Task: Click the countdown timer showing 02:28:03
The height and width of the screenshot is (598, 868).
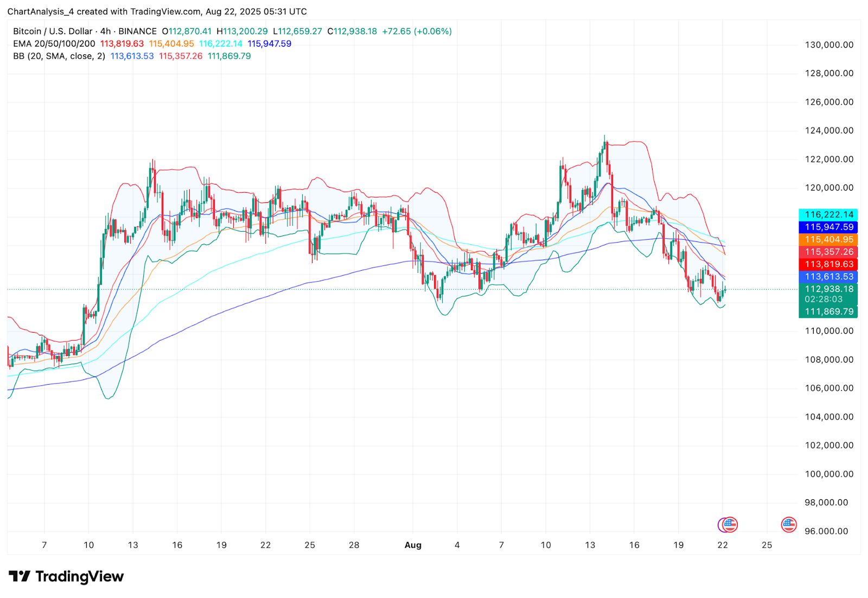Action: coord(824,298)
